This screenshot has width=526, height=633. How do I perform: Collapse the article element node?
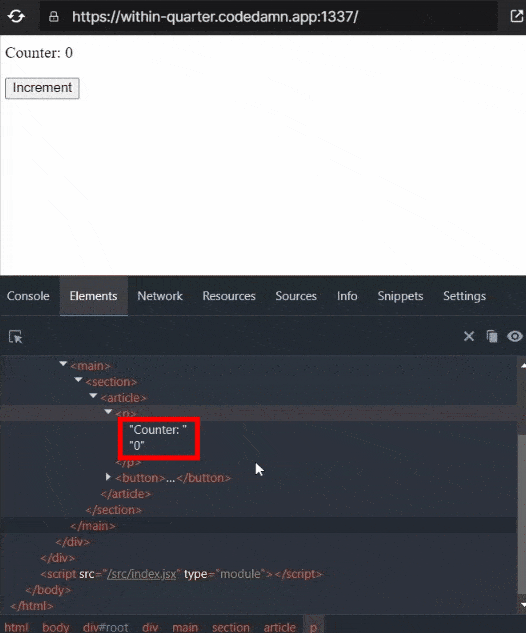[93, 396]
